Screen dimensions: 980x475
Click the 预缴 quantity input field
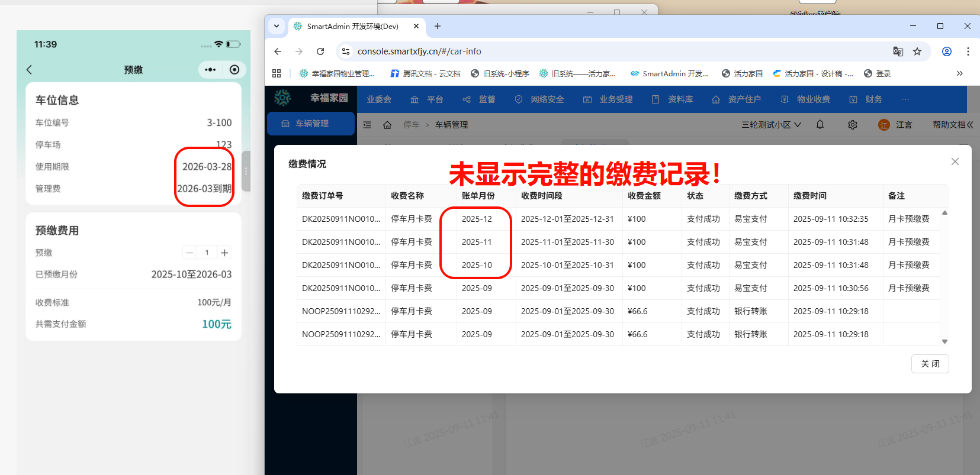(207, 253)
